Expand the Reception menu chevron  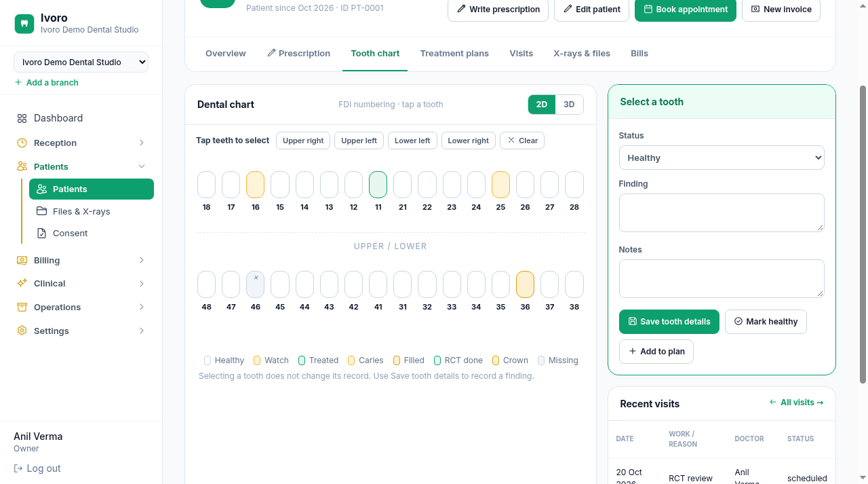pos(142,143)
